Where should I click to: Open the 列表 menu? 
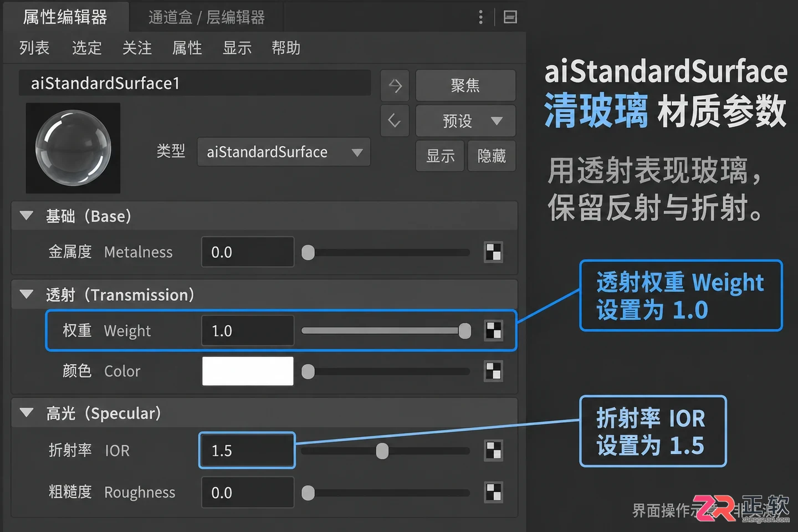(x=34, y=48)
